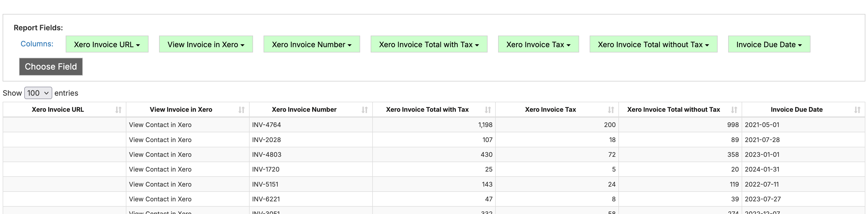Open the Invoice Due Date field dropdown
The width and height of the screenshot is (868, 214).
769,45
